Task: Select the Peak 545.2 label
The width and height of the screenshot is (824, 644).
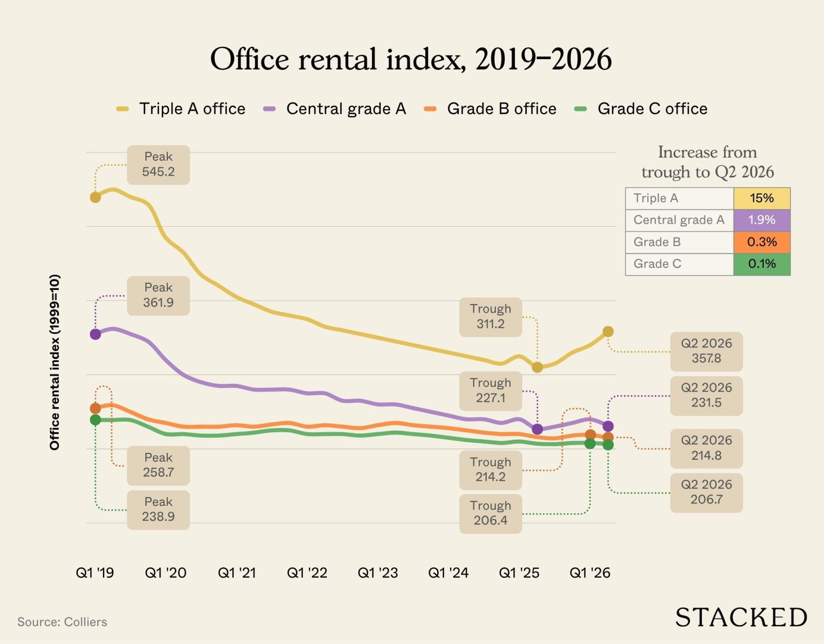Action: [x=159, y=165]
